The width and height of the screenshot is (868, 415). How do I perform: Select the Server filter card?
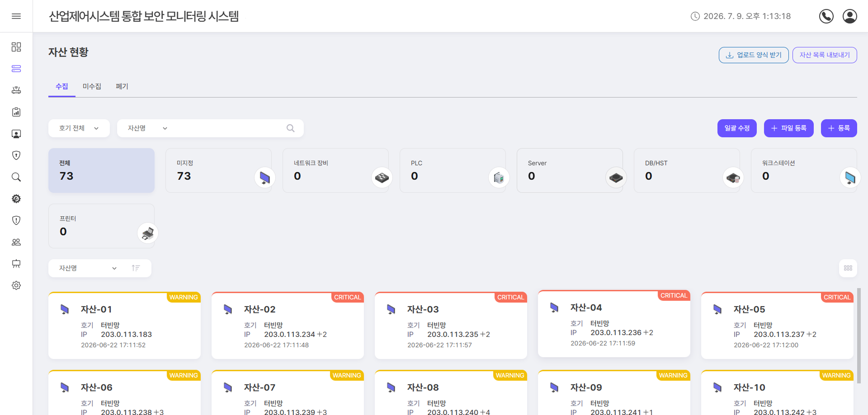pyautogui.click(x=570, y=171)
